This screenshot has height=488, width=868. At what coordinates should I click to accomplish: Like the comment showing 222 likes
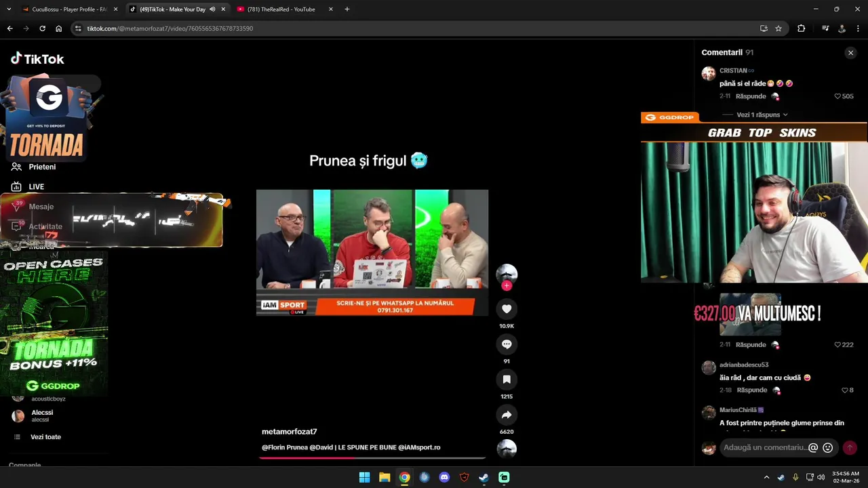point(838,345)
